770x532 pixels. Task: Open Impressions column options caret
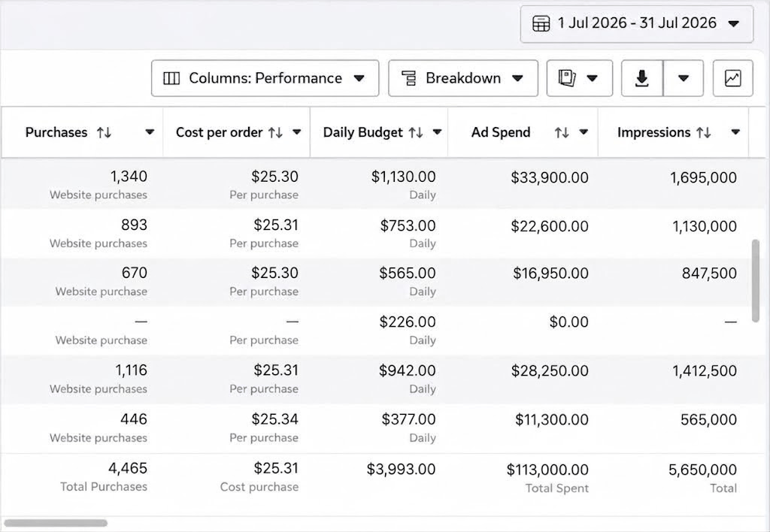pyautogui.click(x=735, y=132)
